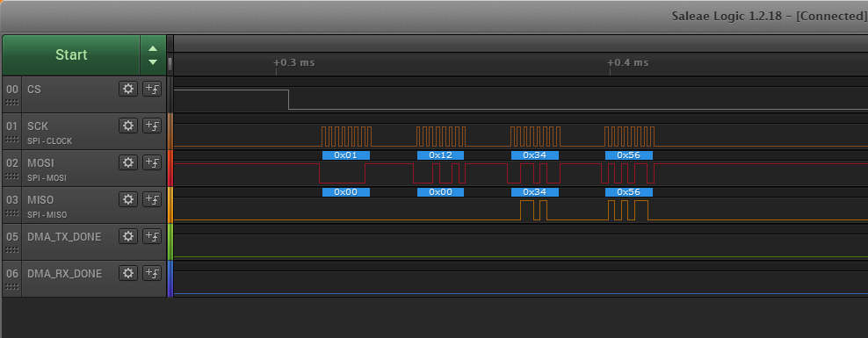Toggle trigger on MISO channel

(x=152, y=199)
